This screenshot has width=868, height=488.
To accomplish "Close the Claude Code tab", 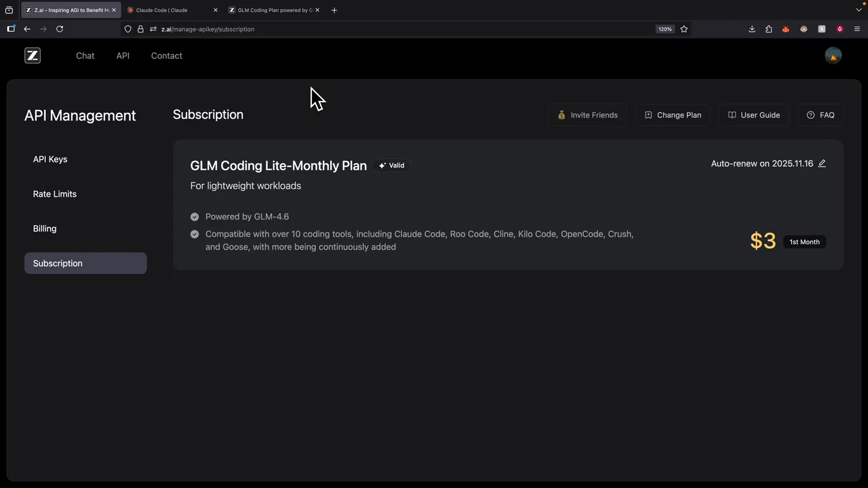I will pyautogui.click(x=215, y=10).
